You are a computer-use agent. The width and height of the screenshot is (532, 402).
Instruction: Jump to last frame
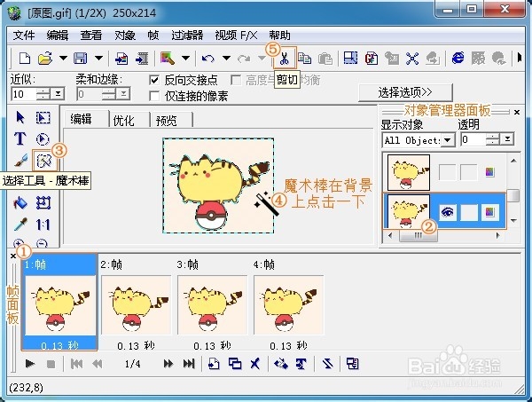[189, 364]
